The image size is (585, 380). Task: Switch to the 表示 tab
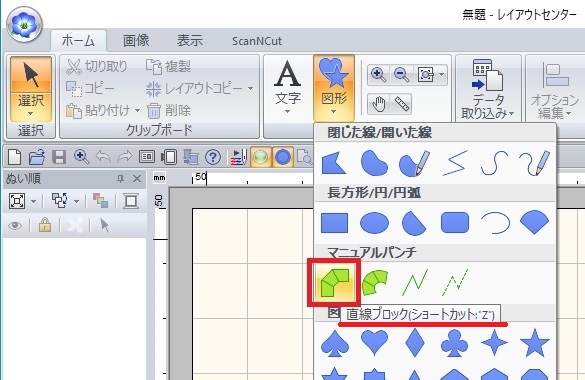tap(190, 41)
